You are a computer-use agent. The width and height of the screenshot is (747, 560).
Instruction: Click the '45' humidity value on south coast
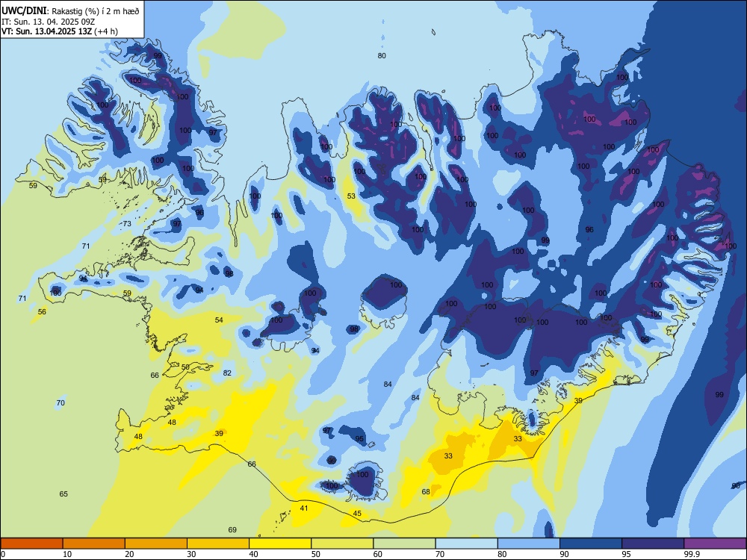point(357,514)
